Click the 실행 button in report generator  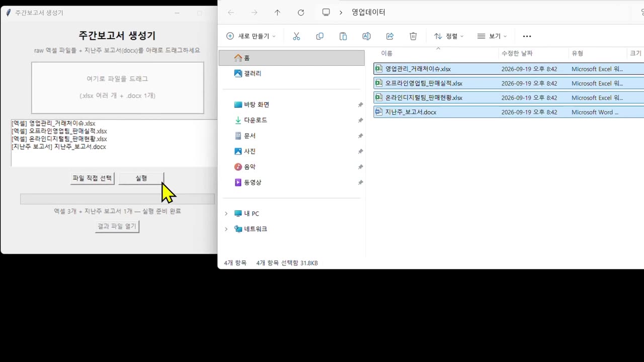click(x=141, y=178)
